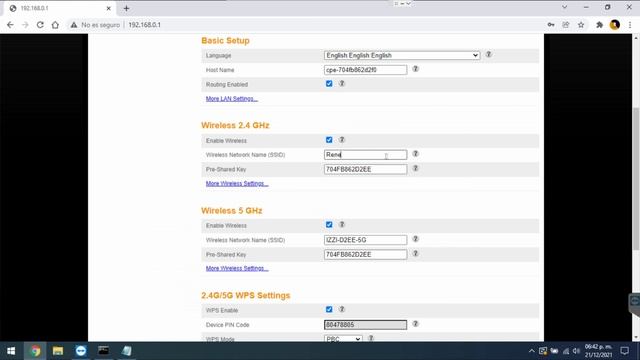Screen dimensions: 640x360
Task: Open More Wireless Settings under 2.4 GHz
Action: [x=237, y=184]
